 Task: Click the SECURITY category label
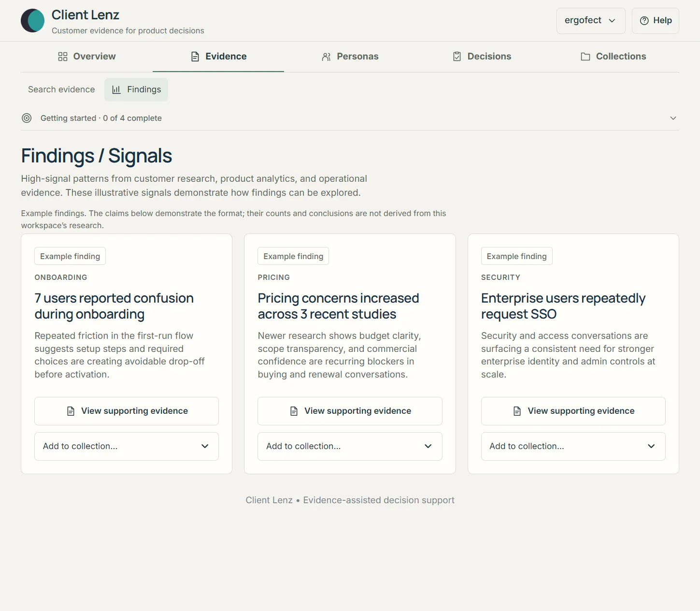click(x=500, y=277)
